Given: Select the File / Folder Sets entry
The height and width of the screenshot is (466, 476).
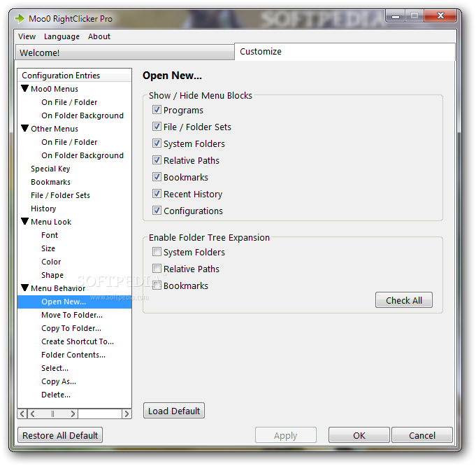Looking at the screenshot, I should (60, 195).
